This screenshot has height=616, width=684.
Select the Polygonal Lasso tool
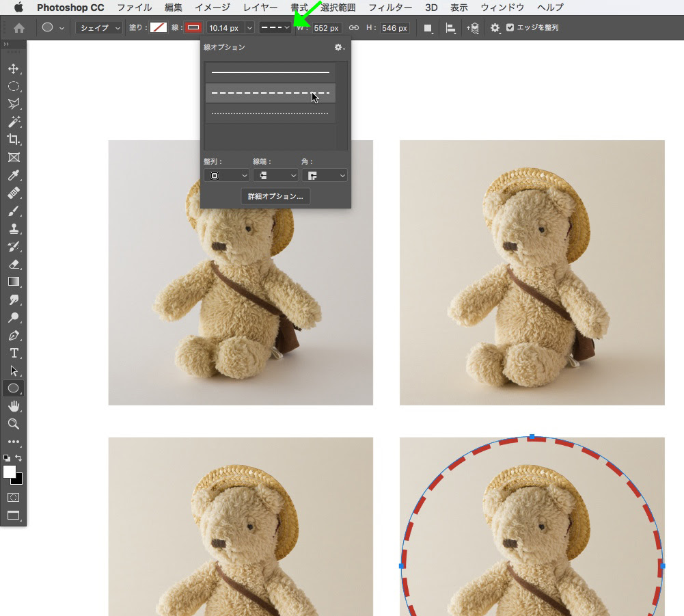[x=14, y=104]
